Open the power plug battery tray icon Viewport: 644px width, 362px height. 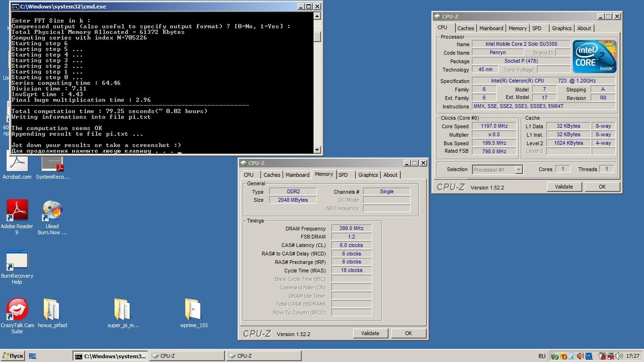[x=602, y=356]
